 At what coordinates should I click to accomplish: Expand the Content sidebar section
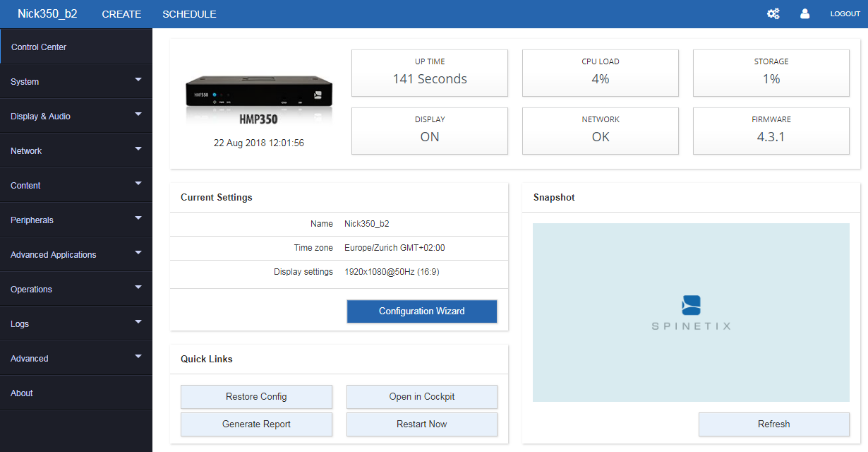point(76,185)
